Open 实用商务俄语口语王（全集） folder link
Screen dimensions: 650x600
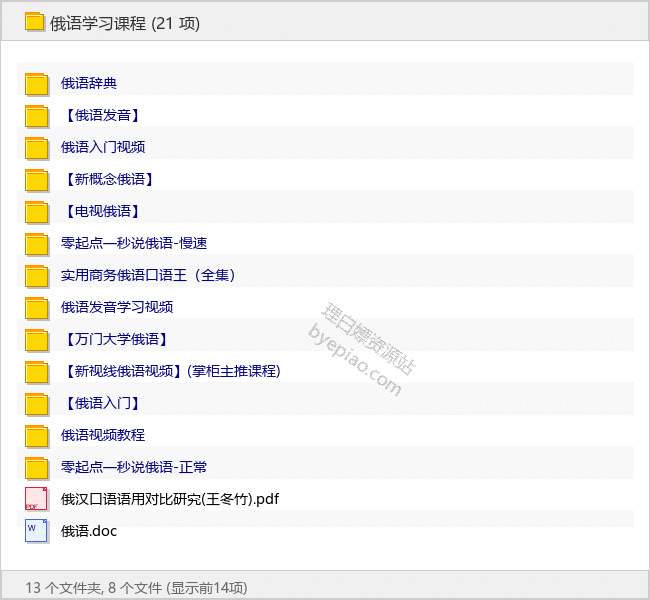pyautogui.click(x=148, y=275)
